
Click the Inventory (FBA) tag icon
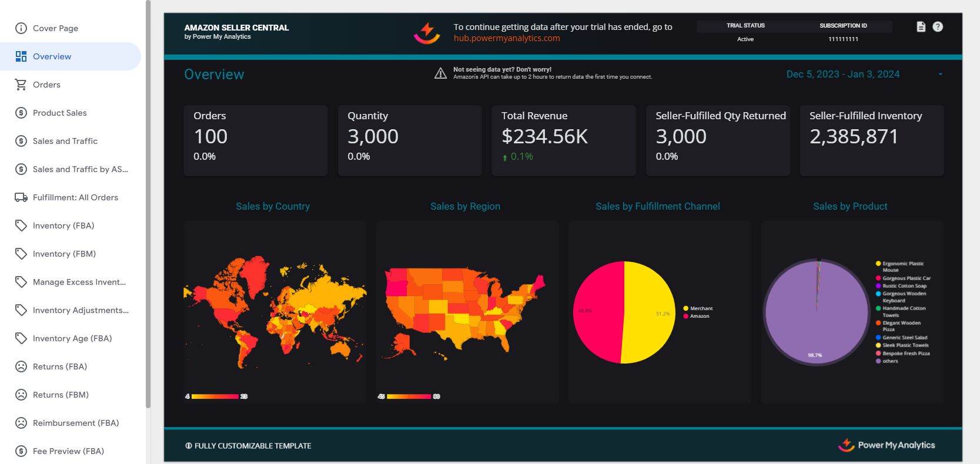tap(21, 226)
